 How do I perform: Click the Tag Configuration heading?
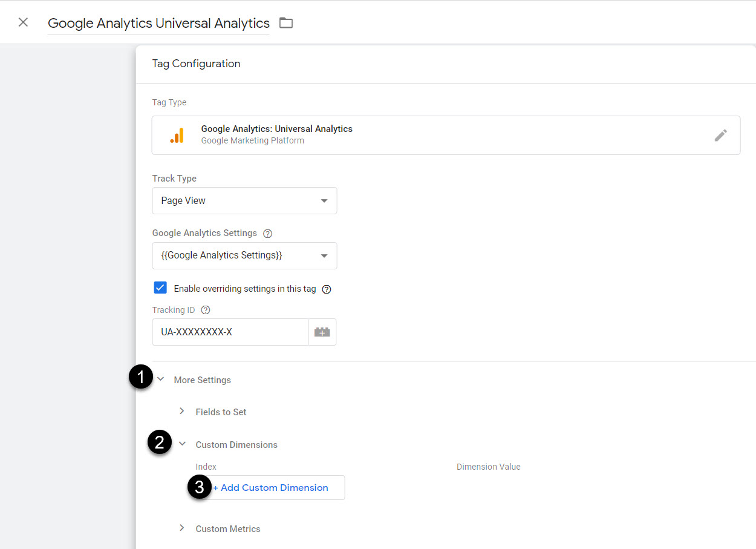click(x=196, y=64)
